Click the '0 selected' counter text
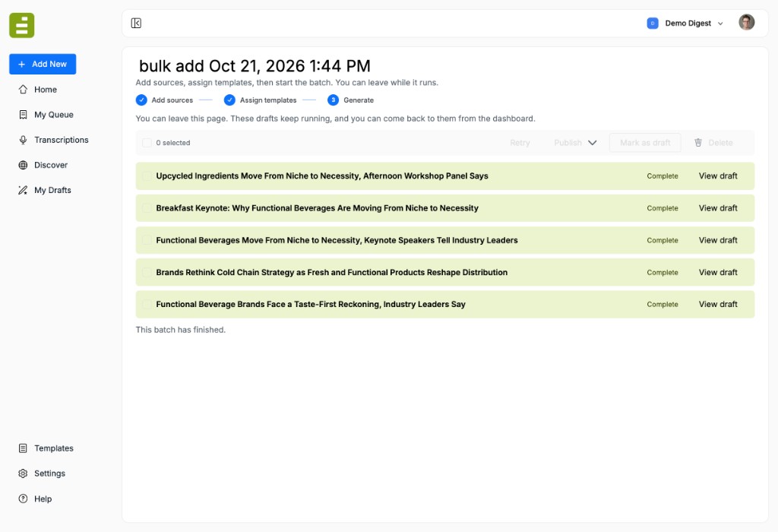778x532 pixels. pos(173,143)
